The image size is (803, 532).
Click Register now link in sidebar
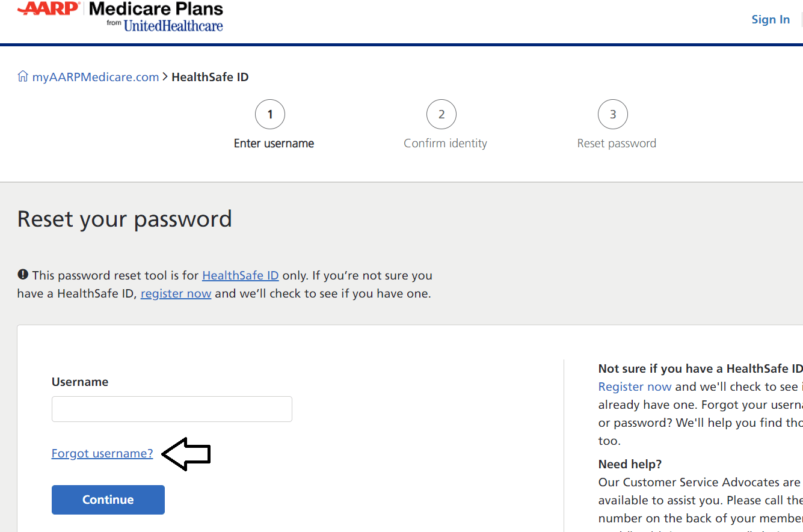coord(635,387)
